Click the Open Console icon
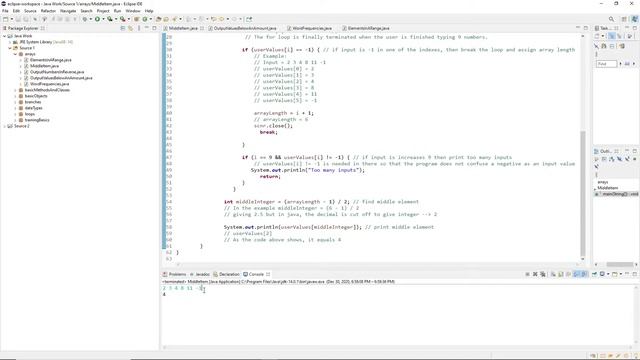The width and height of the screenshot is (640, 360). click(x=615, y=274)
